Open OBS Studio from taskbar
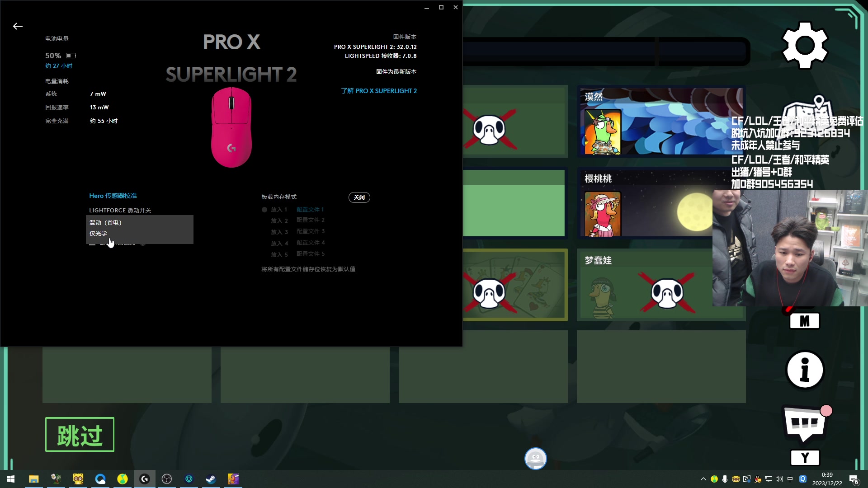This screenshot has height=488, width=868. pos(167,479)
